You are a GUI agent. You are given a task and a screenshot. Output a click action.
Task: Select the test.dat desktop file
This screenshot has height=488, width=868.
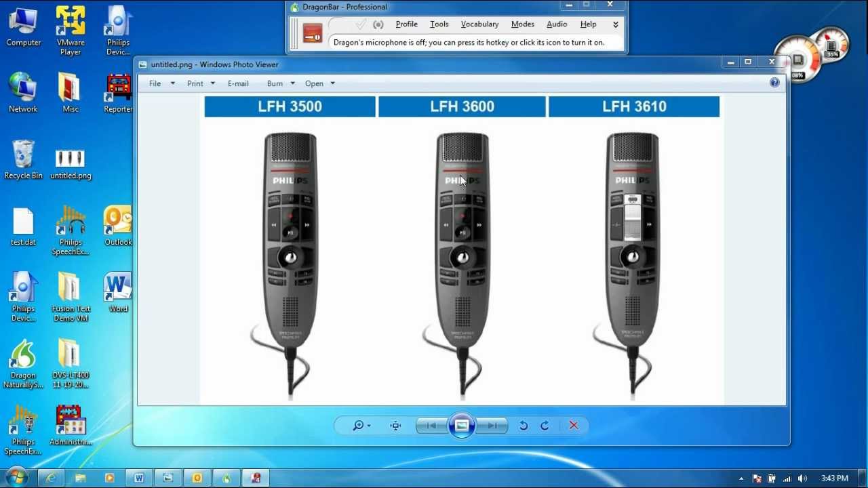[x=23, y=226]
